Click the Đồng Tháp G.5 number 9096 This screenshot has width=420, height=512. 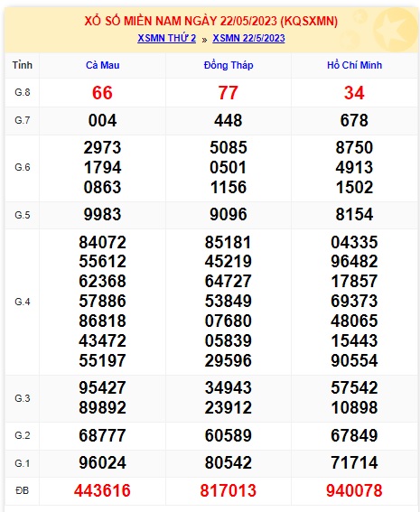[229, 215]
